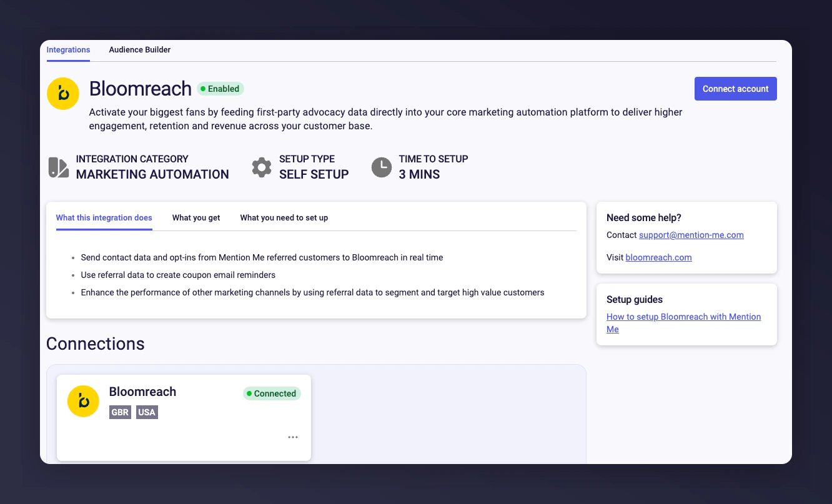Click the Bloomreach name in the connection card
Image resolution: width=832 pixels, height=504 pixels.
142,392
